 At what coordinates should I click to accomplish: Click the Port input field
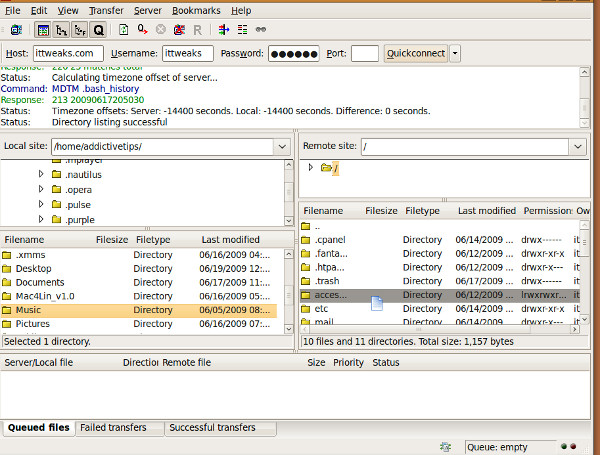[365, 53]
